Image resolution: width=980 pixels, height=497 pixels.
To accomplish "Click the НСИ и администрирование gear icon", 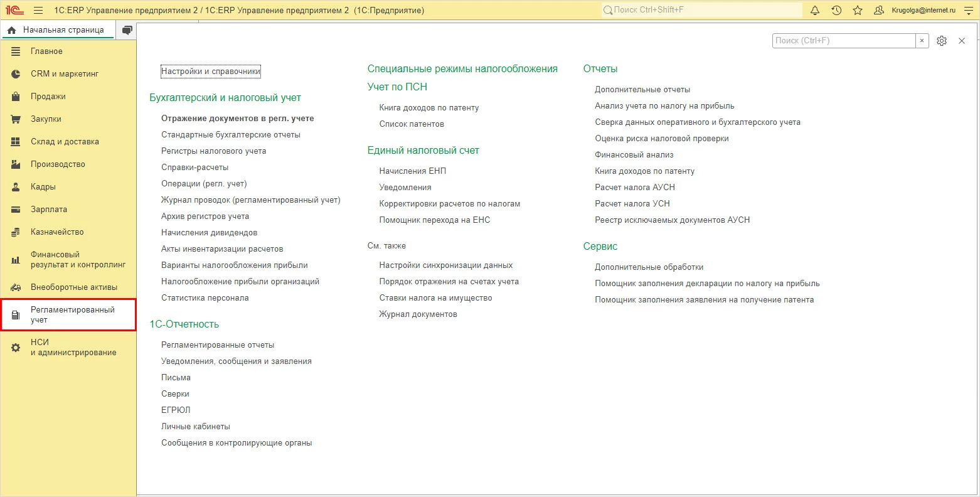I will 16,348.
